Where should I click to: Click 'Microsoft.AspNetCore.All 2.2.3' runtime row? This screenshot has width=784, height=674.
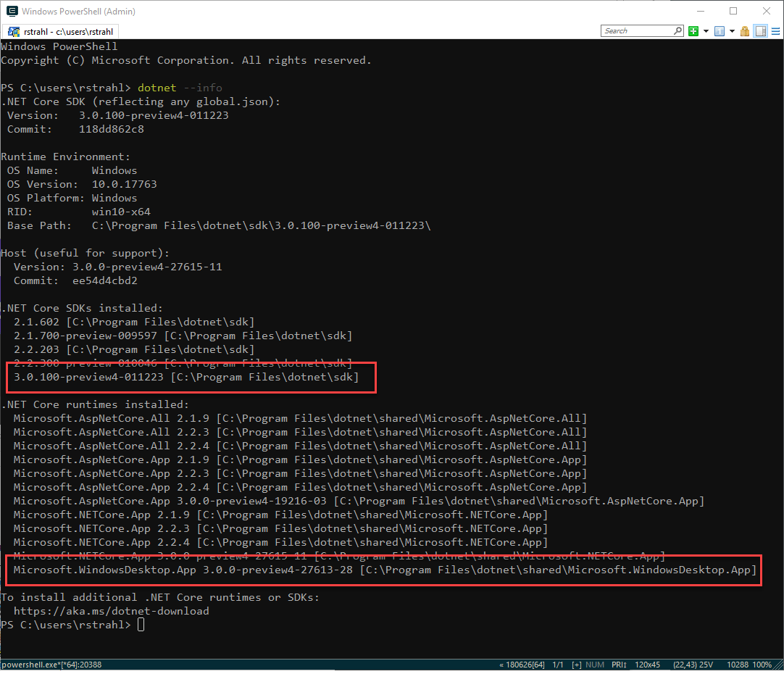tap(300, 432)
